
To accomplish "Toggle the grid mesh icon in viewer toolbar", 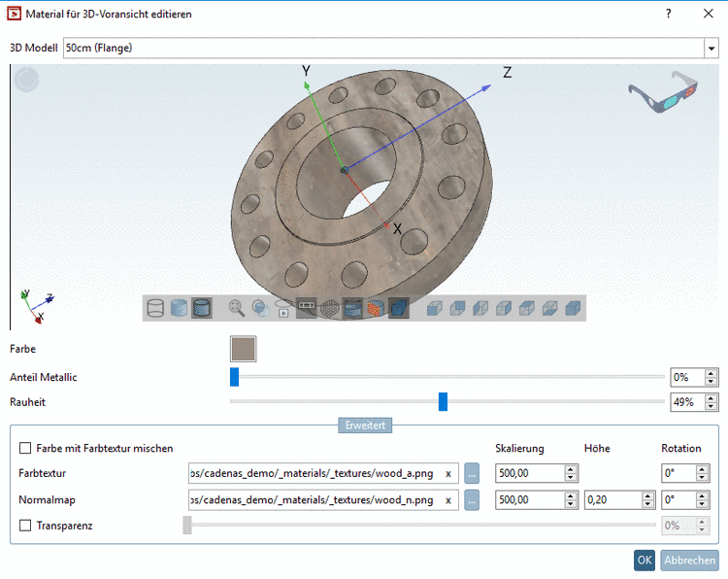I will 330,309.
